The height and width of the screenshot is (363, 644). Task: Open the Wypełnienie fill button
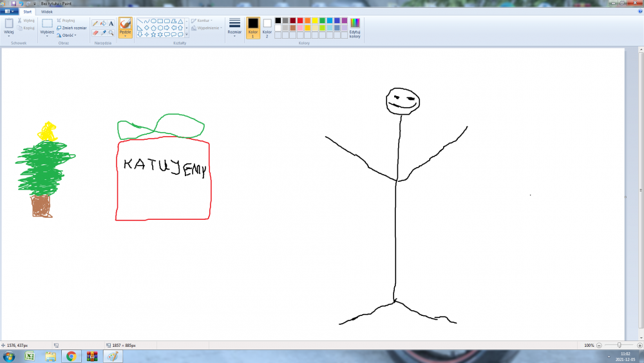[x=207, y=28]
